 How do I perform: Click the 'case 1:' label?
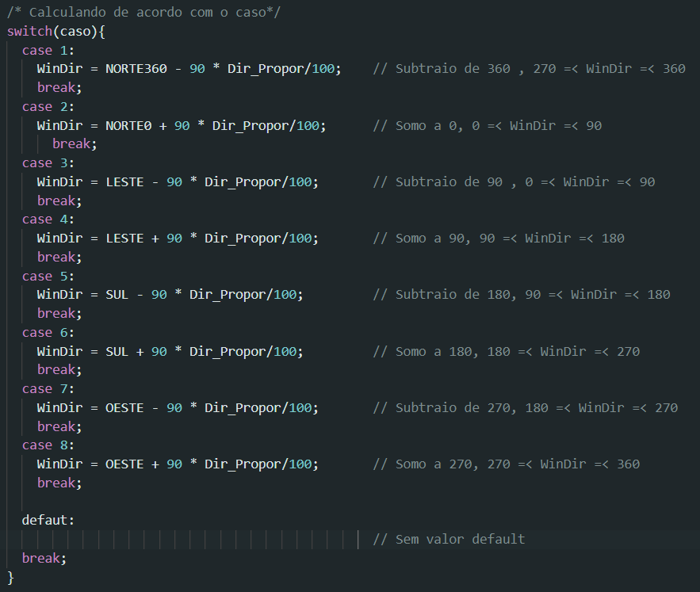[48, 50]
